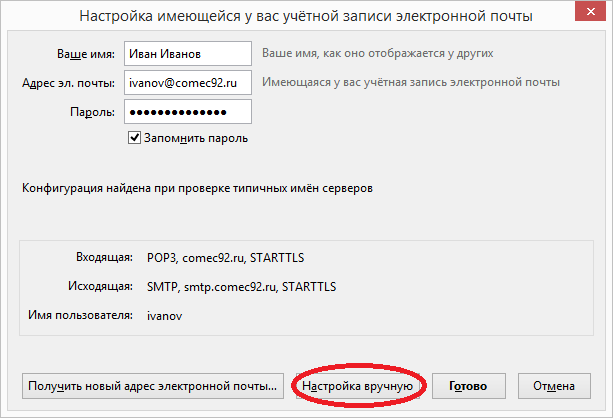613x418 pixels.
Task: Click the Адрес эл. почты label
Action: point(67,83)
